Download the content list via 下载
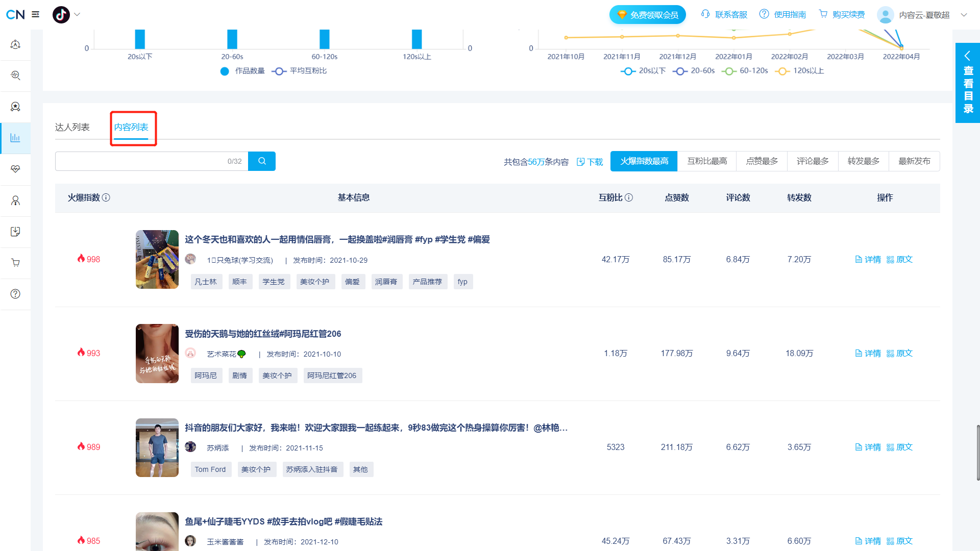This screenshot has height=551, width=980. 590,162
